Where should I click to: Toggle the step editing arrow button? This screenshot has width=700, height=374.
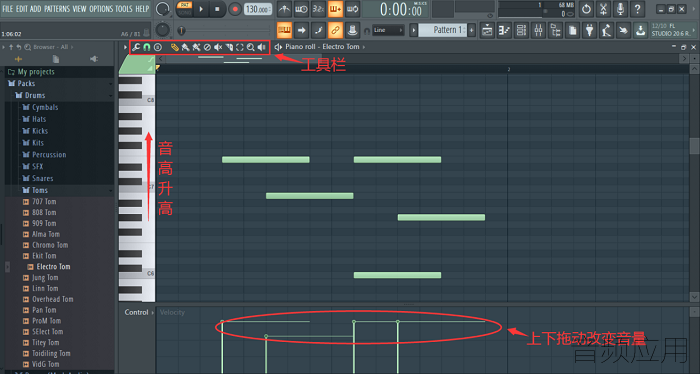coord(301,30)
